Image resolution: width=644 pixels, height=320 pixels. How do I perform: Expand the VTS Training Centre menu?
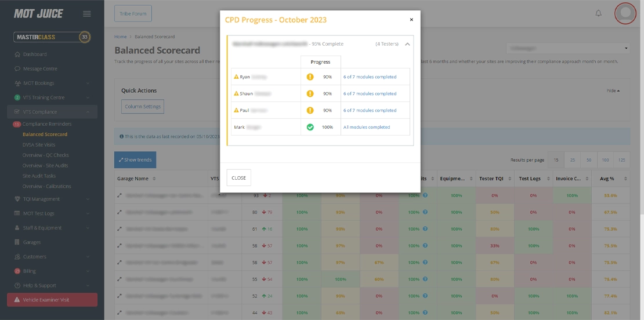pyautogui.click(x=52, y=97)
